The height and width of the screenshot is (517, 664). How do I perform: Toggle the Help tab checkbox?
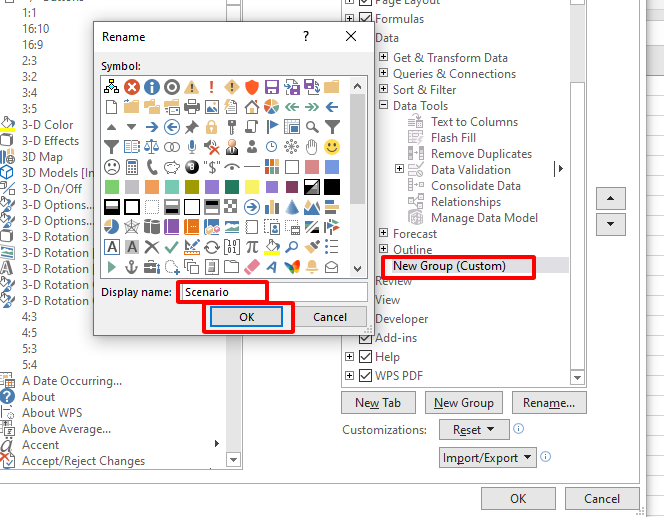[365, 357]
